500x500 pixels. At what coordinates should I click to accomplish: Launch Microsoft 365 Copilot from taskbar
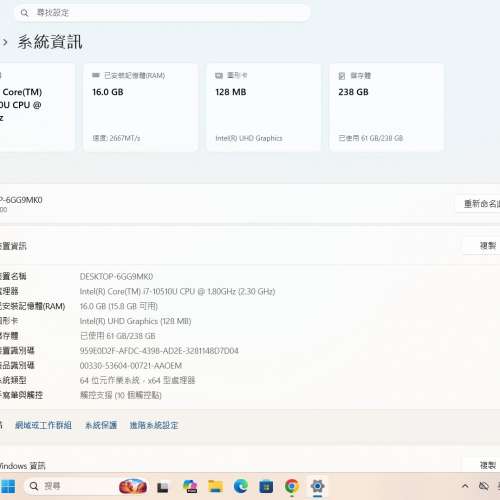(190, 487)
